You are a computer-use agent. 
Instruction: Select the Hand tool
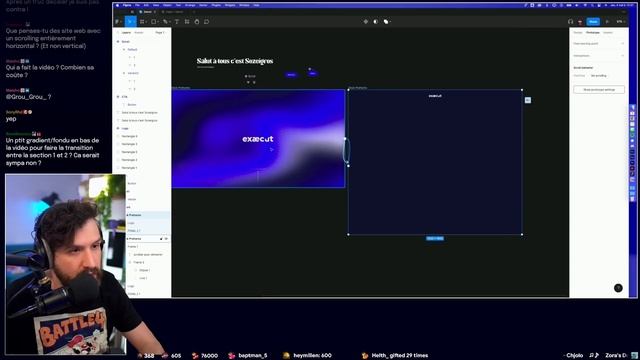(x=197, y=22)
